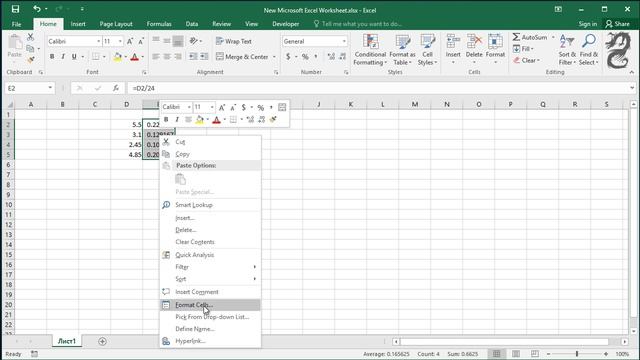
Task: Switch to the Insert tab
Action: tap(78, 24)
